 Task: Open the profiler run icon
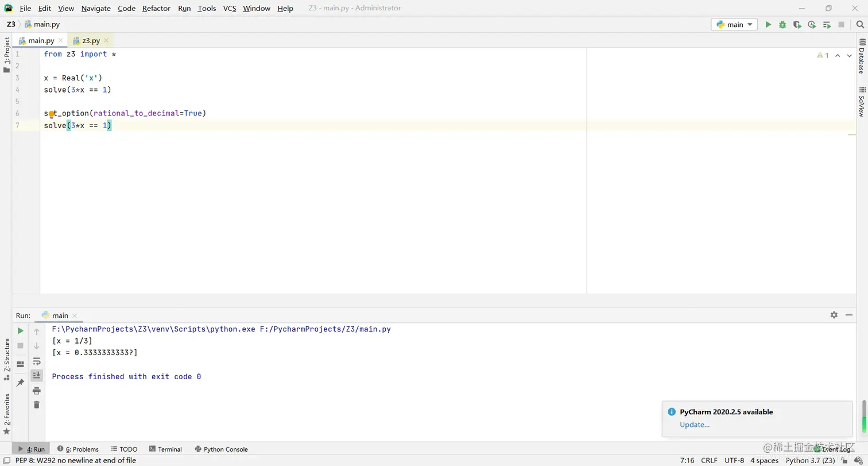tap(812, 25)
